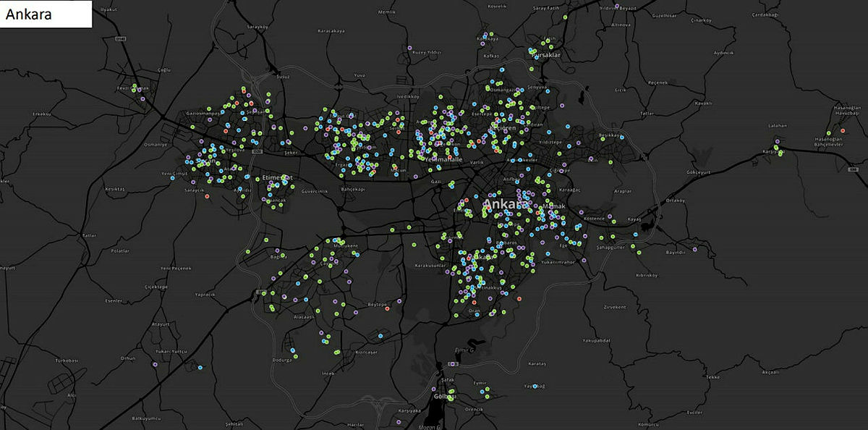Select the Gölbaşı town label

point(444,397)
